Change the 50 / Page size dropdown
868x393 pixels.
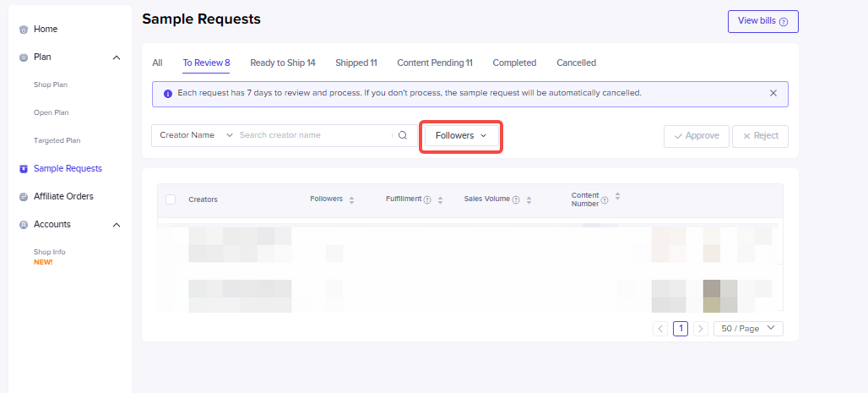point(748,329)
